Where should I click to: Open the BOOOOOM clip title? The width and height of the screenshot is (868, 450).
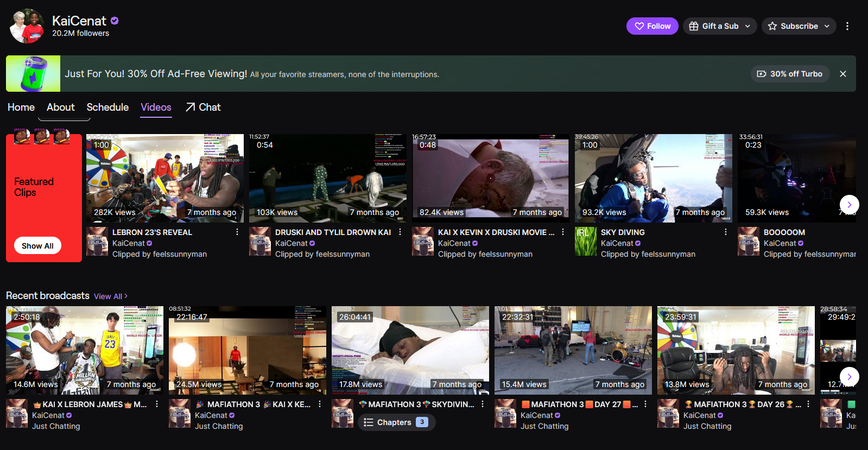click(784, 232)
